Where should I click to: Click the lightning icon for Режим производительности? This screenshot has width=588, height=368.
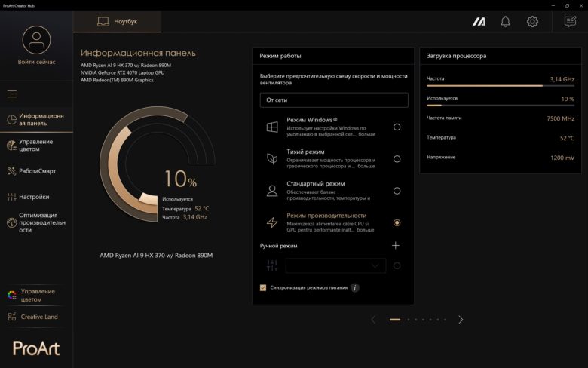click(272, 222)
